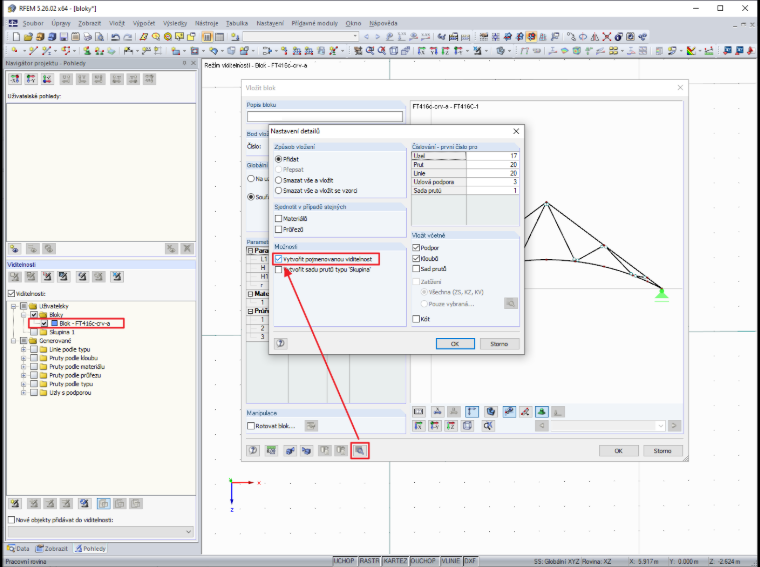This screenshot has height=567, width=760.
Task: Click show supports green icon in preview toolbar
Action: (542, 412)
